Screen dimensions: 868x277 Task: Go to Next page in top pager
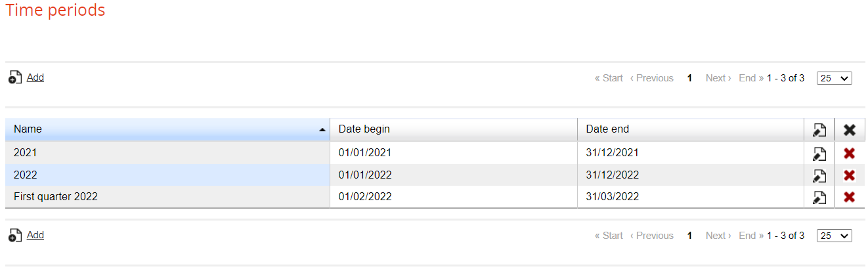click(718, 78)
